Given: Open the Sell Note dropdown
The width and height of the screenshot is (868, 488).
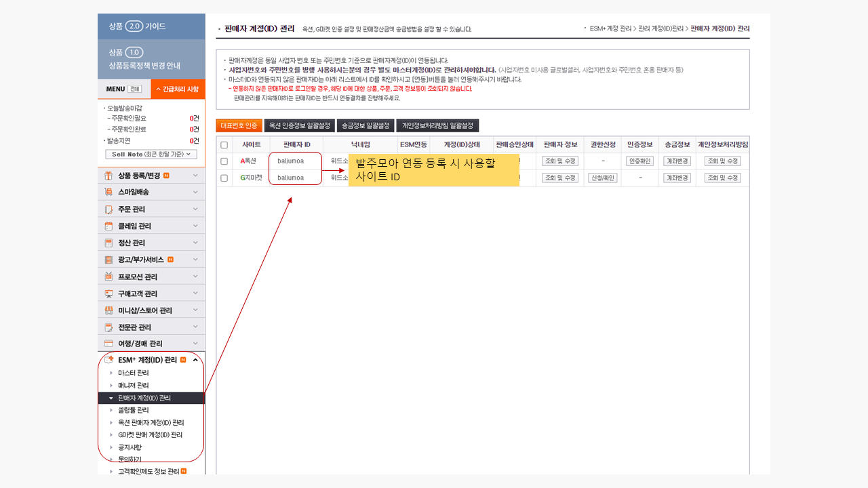Looking at the screenshot, I should click(x=151, y=155).
